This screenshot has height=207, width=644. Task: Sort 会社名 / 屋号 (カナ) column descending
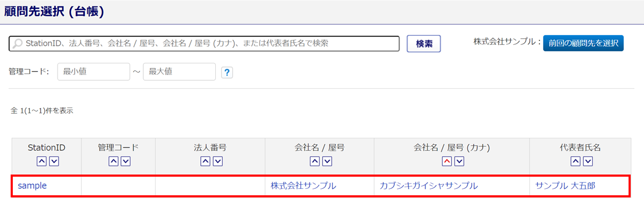point(459,161)
